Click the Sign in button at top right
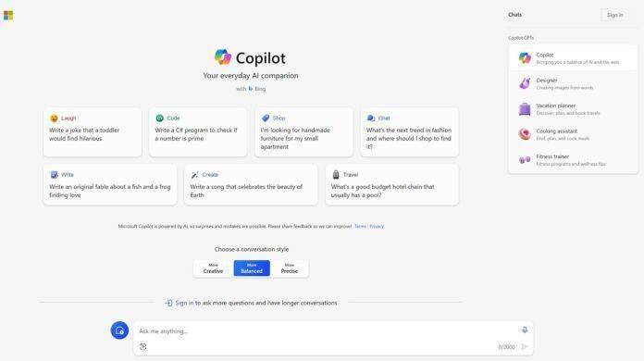Screen dimensions: 644x361 click(614, 15)
